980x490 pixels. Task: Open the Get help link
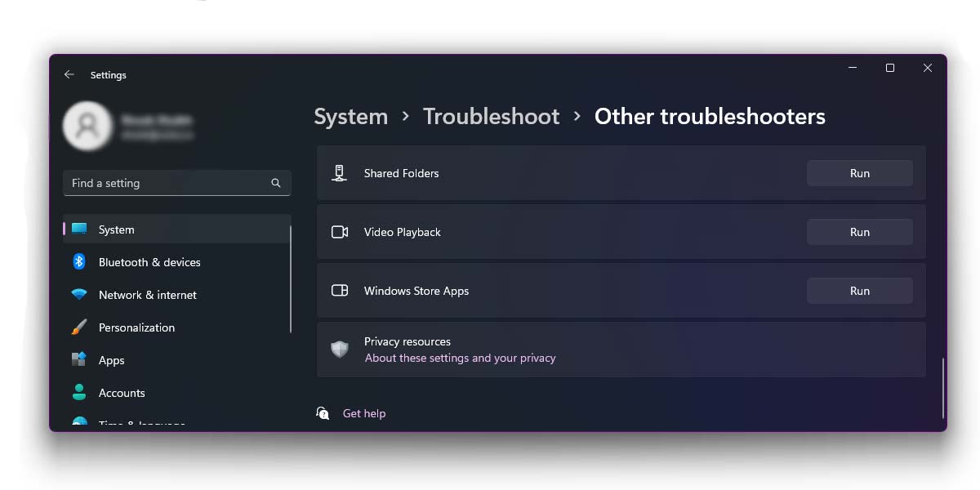pos(364,413)
